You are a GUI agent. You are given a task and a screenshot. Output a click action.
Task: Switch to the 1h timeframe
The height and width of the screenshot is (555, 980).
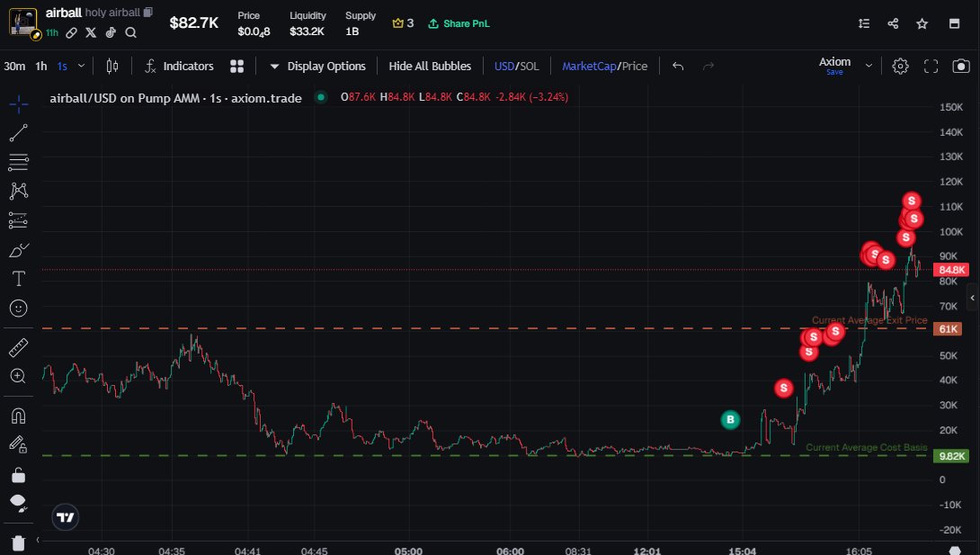pyautogui.click(x=41, y=67)
